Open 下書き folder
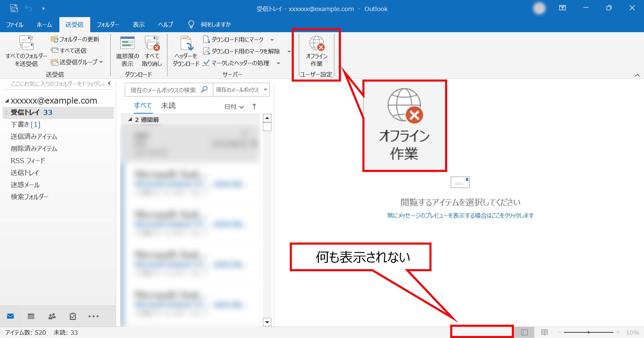 [25, 124]
